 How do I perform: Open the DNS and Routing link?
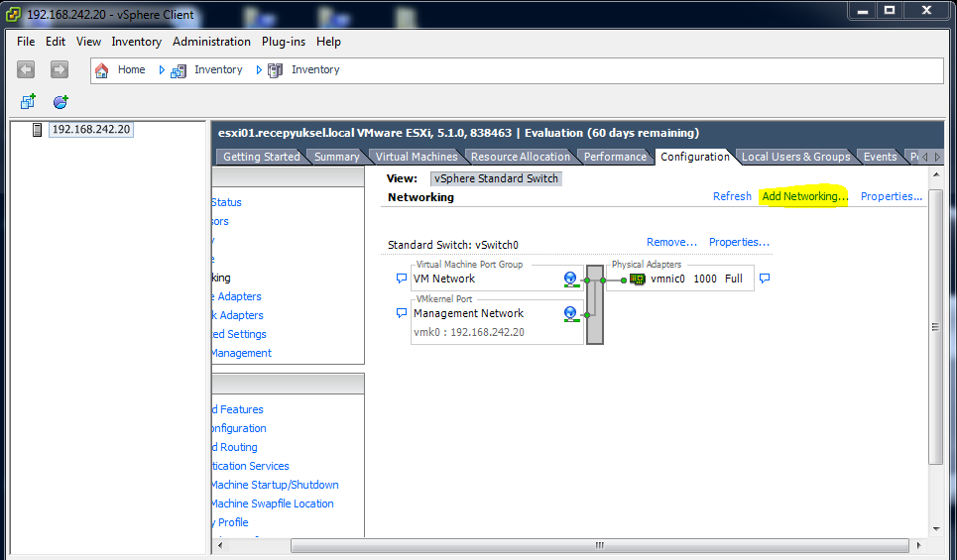point(235,447)
